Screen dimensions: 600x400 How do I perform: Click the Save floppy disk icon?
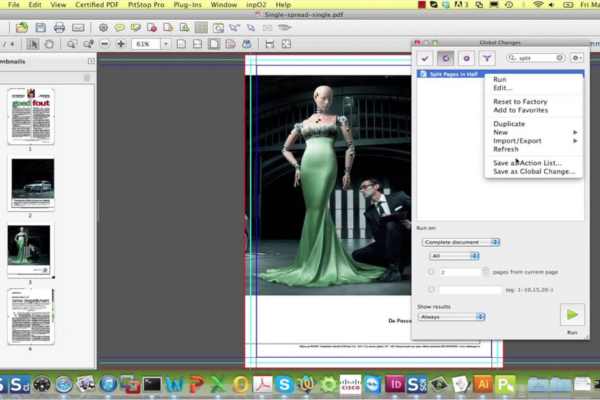(41, 27)
